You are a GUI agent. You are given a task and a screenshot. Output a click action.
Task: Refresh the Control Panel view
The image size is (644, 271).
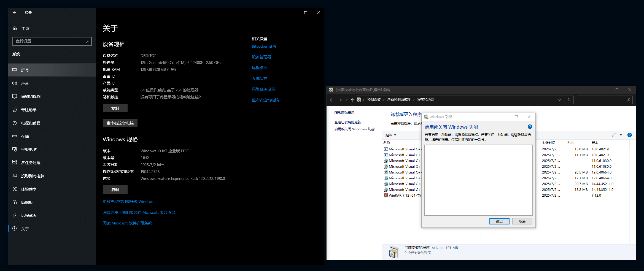[569, 100]
